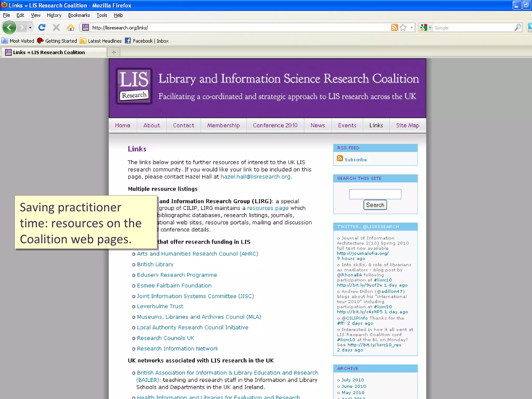Open the Research Councils UK link
Screen dimensions: 532x399
(x=165, y=338)
